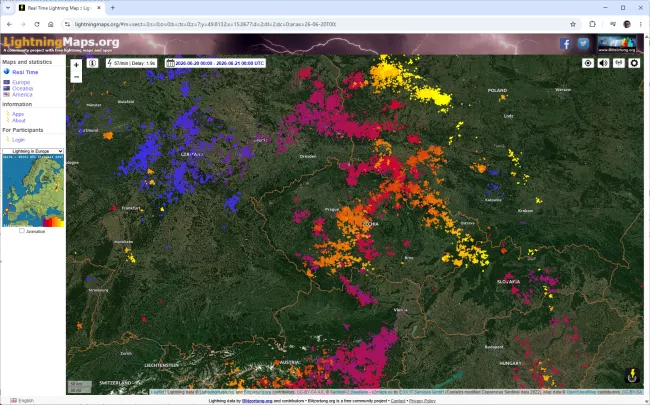The image size is (650, 405).
Task: Click the locate/center target icon on map
Action: 588,63
